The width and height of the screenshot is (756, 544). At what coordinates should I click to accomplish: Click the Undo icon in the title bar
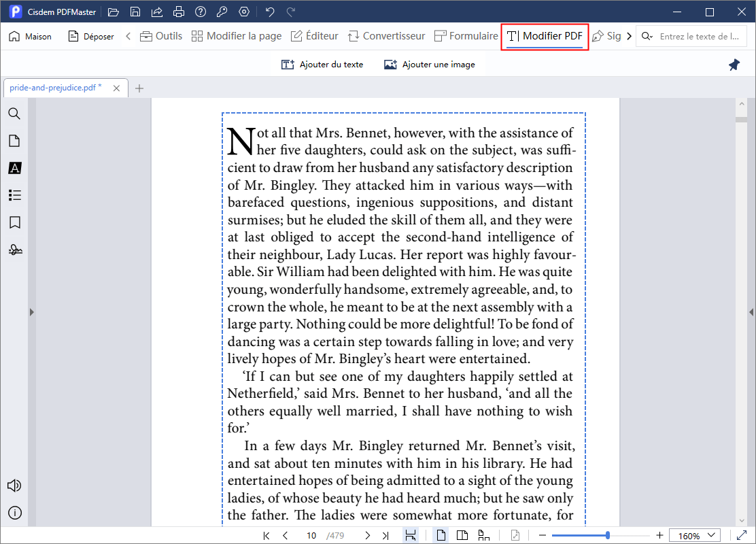(x=269, y=11)
